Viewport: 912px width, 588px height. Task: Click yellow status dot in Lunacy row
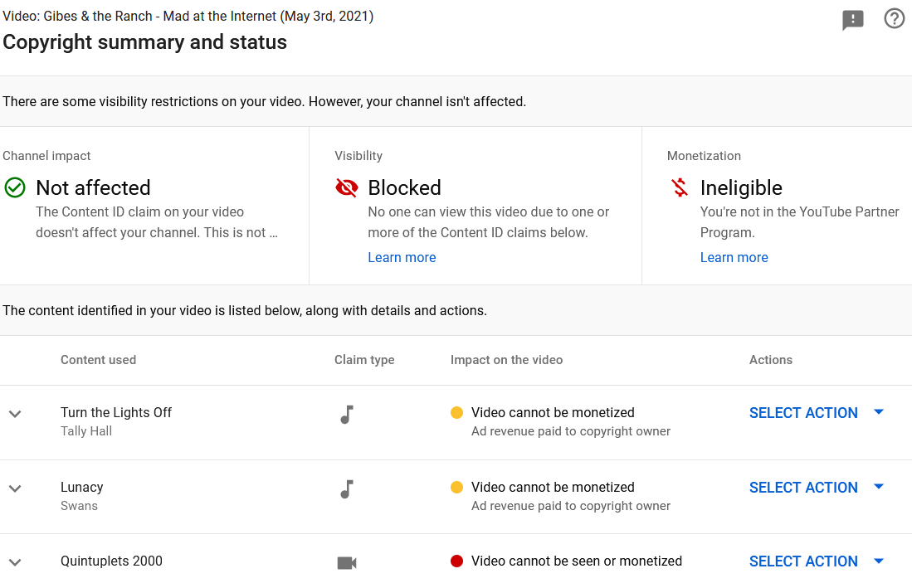pos(456,487)
